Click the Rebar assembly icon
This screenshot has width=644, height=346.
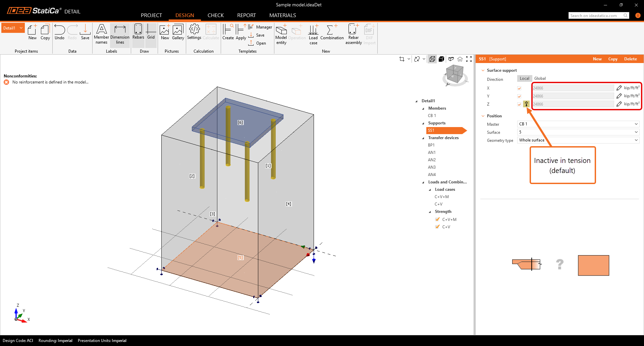coord(354,34)
